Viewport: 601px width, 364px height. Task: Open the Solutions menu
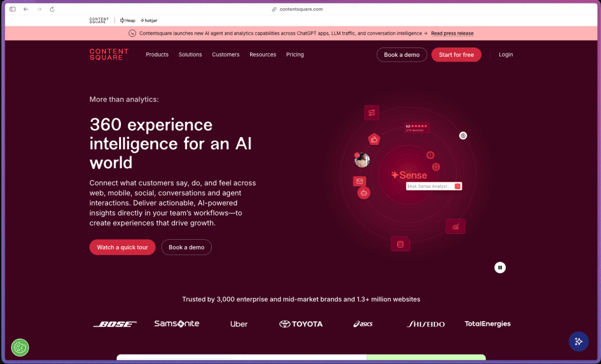[x=190, y=55]
